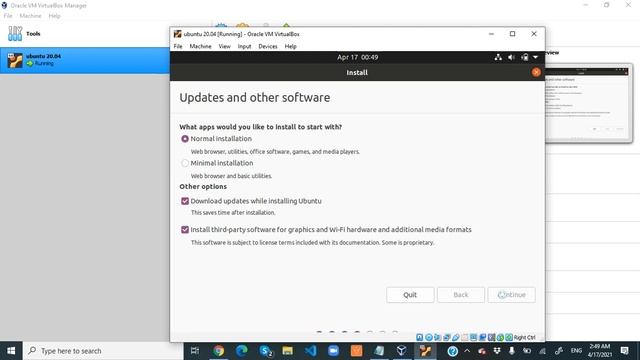Open Task View on the taskbar

[195, 351]
